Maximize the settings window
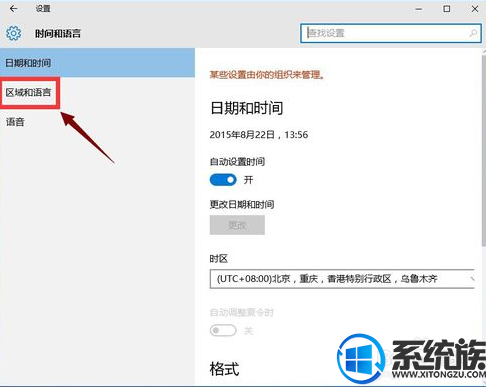 tap(447, 9)
